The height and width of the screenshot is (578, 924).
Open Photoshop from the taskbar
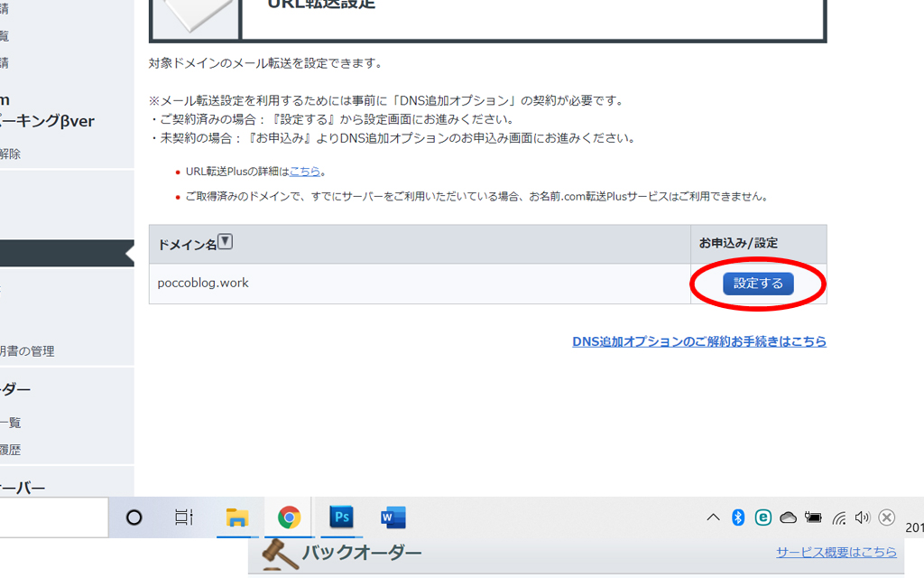tap(341, 517)
